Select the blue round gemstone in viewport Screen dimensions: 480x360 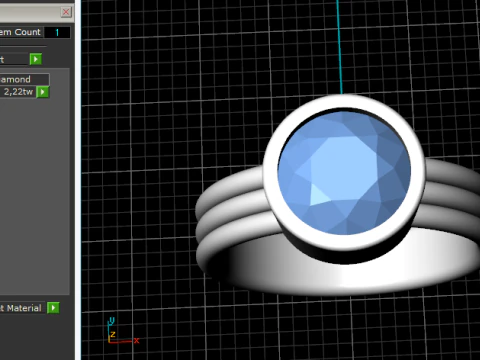344,173
